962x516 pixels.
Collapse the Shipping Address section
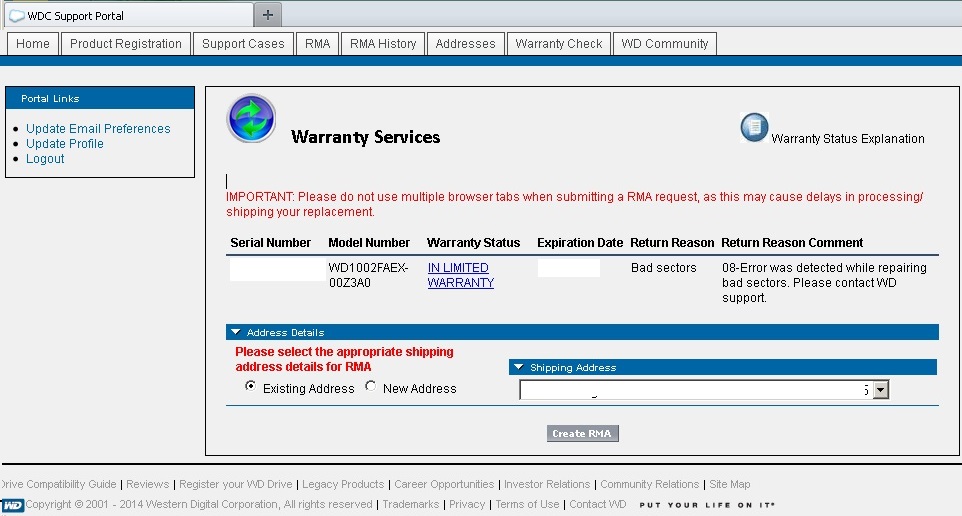coord(518,367)
